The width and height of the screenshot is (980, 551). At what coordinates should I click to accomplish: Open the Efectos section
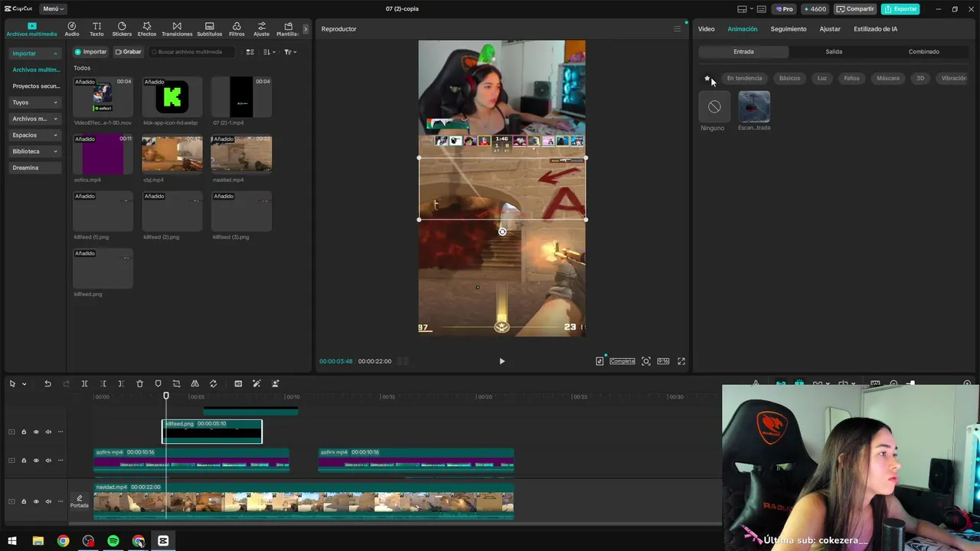coord(147,29)
